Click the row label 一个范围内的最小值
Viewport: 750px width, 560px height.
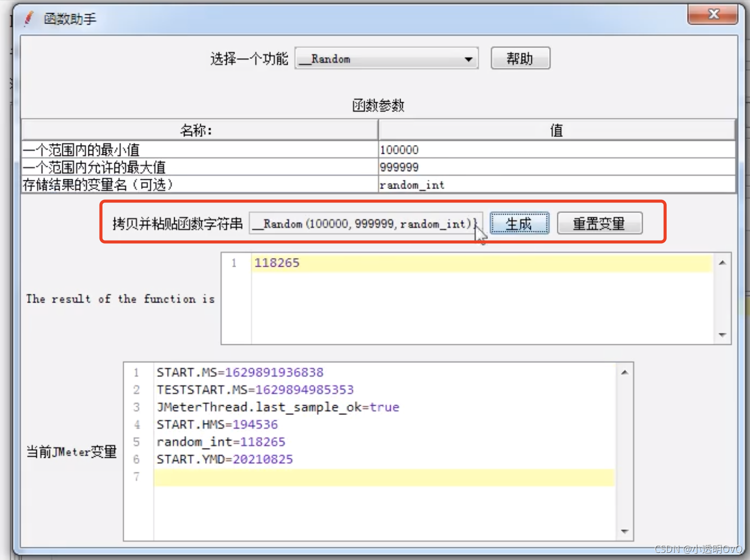point(81,150)
